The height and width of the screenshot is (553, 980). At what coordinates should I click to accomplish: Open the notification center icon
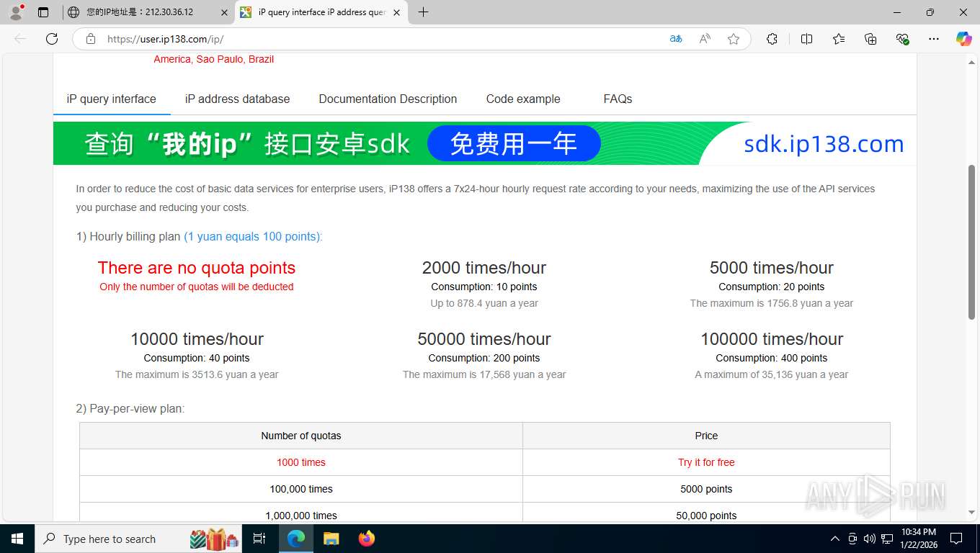tap(956, 539)
